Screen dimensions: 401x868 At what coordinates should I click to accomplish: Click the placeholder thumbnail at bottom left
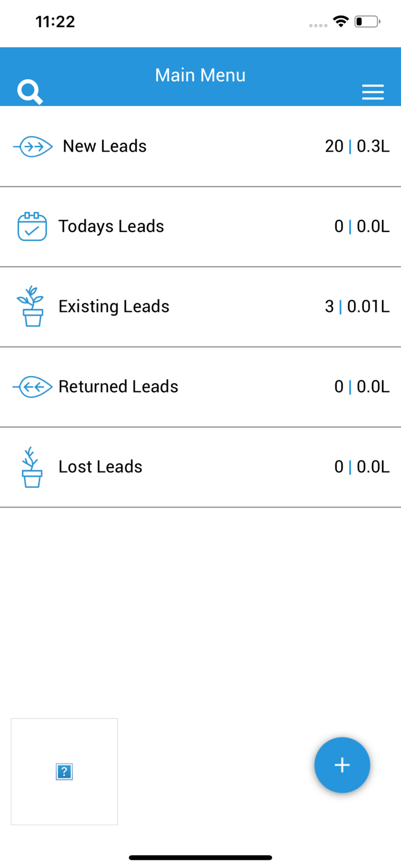click(64, 771)
